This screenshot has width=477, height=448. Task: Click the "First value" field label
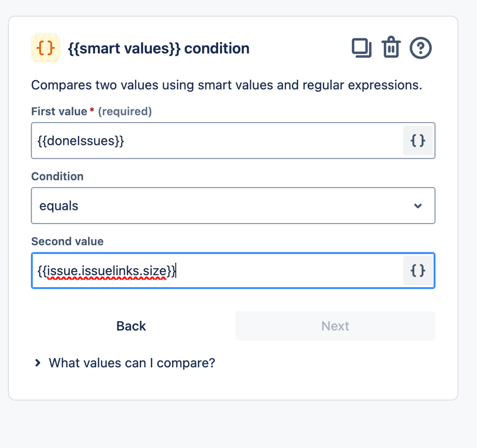tap(59, 112)
